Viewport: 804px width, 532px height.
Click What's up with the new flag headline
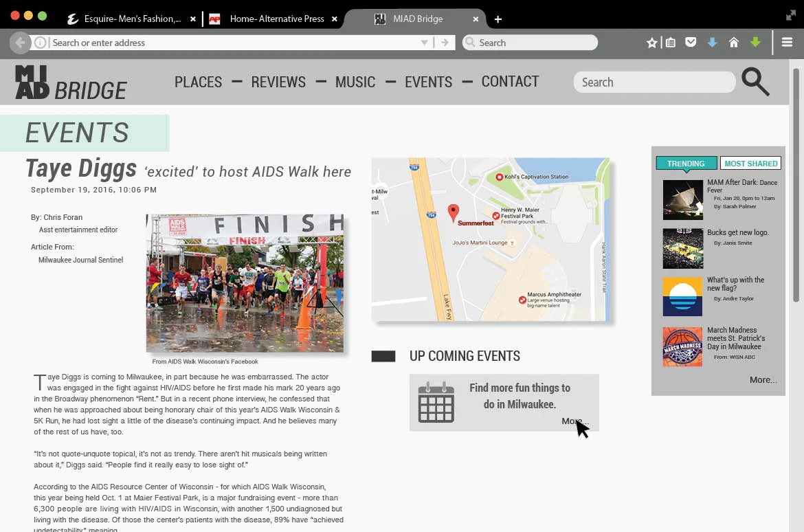point(736,284)
